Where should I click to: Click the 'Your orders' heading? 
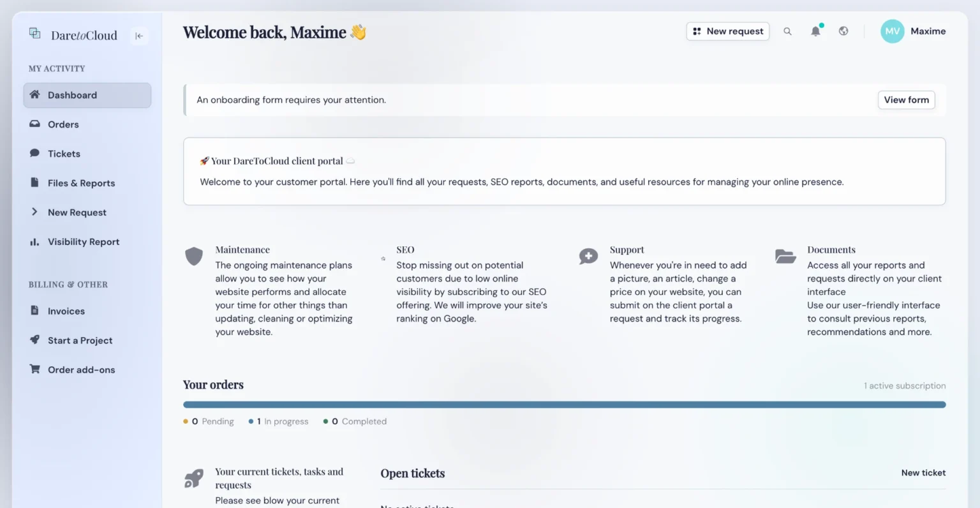click(x=213, y=385)
